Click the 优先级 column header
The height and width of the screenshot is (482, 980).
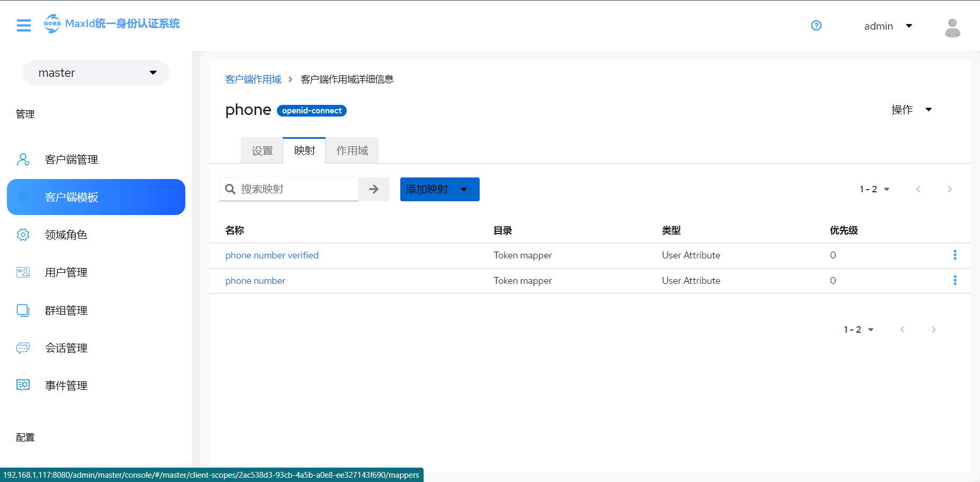tap(844, 230)
